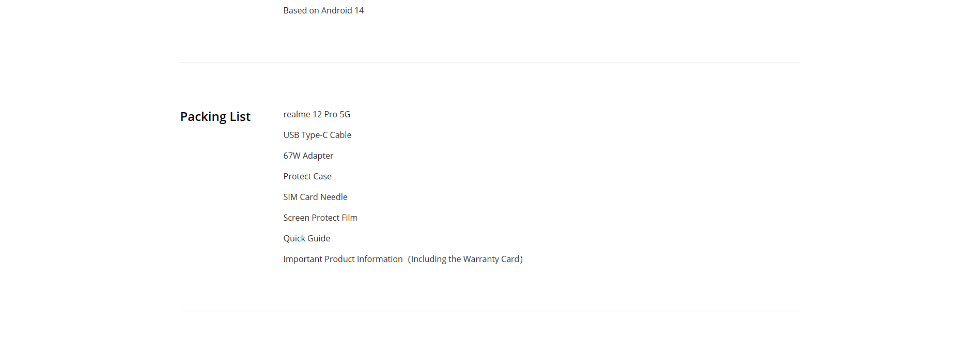Click the '67W' text
This screenshot has width=980, height=337.
(291, 156)
